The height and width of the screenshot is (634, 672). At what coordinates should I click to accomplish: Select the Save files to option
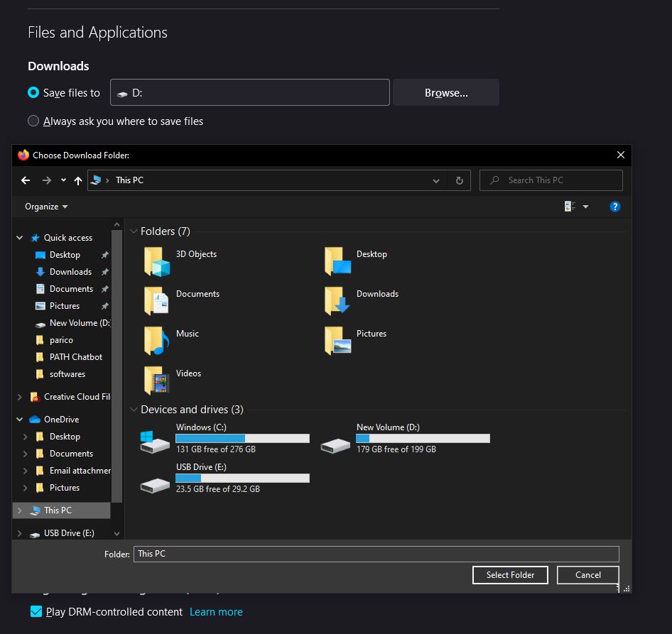pyautogui.click(x=32, y=92)
